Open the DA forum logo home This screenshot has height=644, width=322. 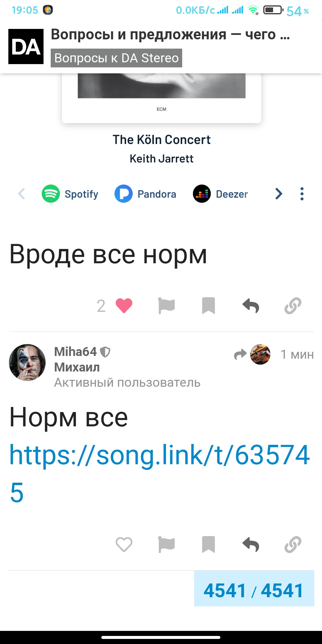pyautogui.click(x=26, y=47)
